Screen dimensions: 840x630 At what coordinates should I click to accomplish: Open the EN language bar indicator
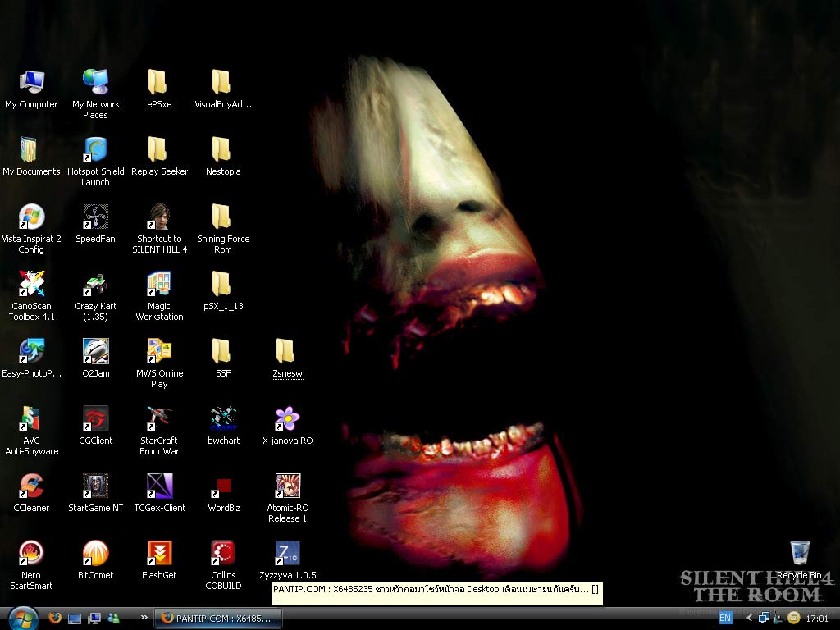(x=725, y=619)
